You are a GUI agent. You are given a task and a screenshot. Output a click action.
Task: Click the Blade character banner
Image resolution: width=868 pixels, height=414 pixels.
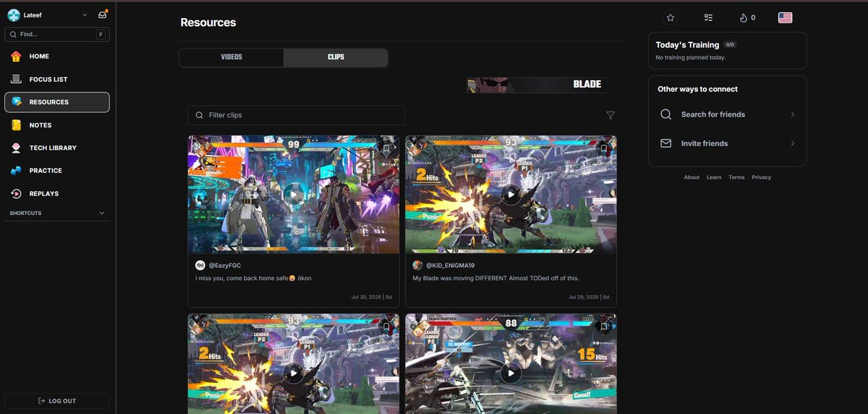pyautogui.click(x=537, y=85)
